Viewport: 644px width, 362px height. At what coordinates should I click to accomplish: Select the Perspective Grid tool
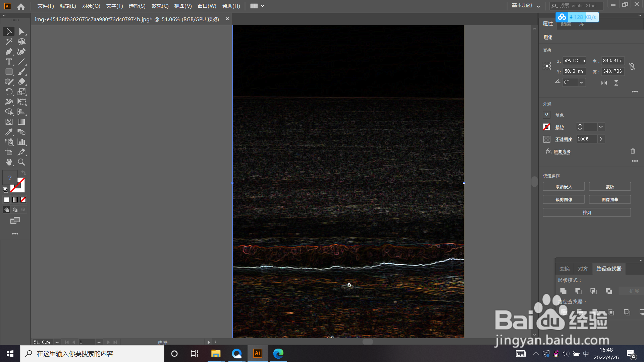[x=22, y=112]
